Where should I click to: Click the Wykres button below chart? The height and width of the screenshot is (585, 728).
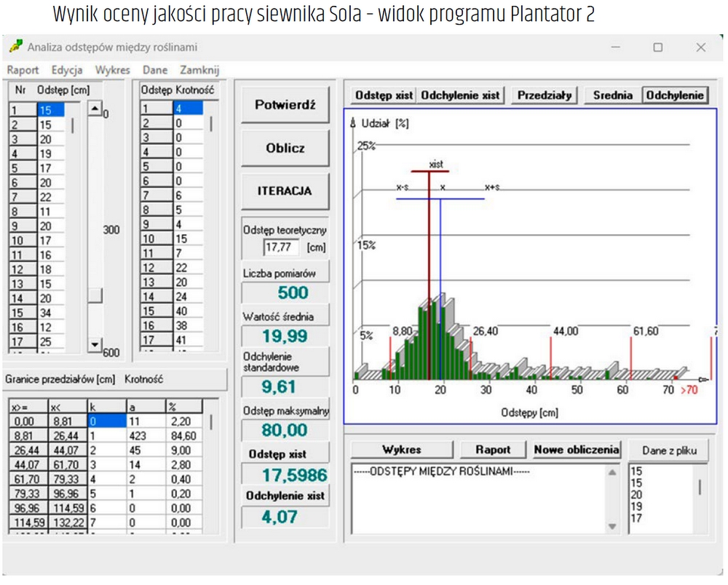(x=402, y=450)
